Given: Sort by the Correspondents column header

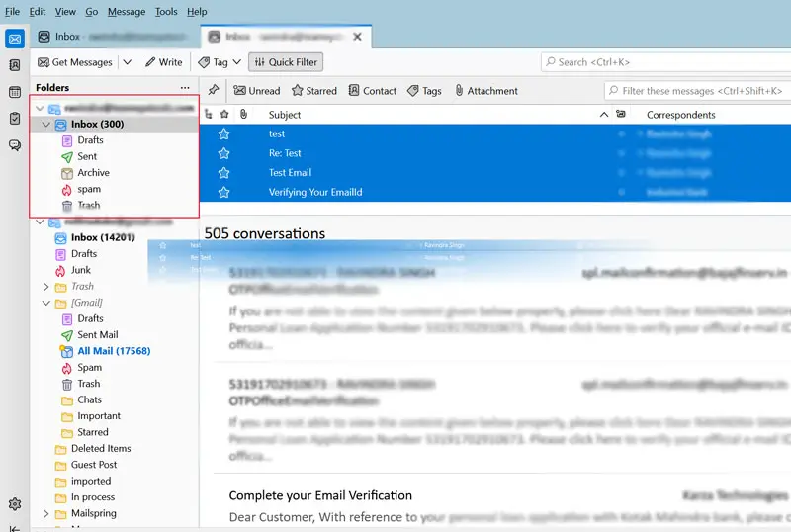Looking at the screenshot, I should point(680,115).
